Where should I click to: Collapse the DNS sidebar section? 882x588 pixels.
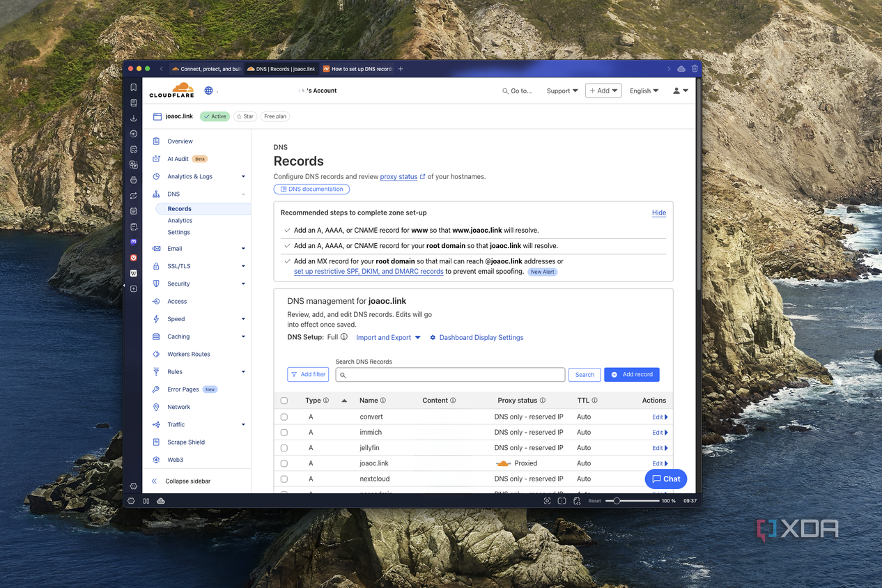tap(243, 194)
